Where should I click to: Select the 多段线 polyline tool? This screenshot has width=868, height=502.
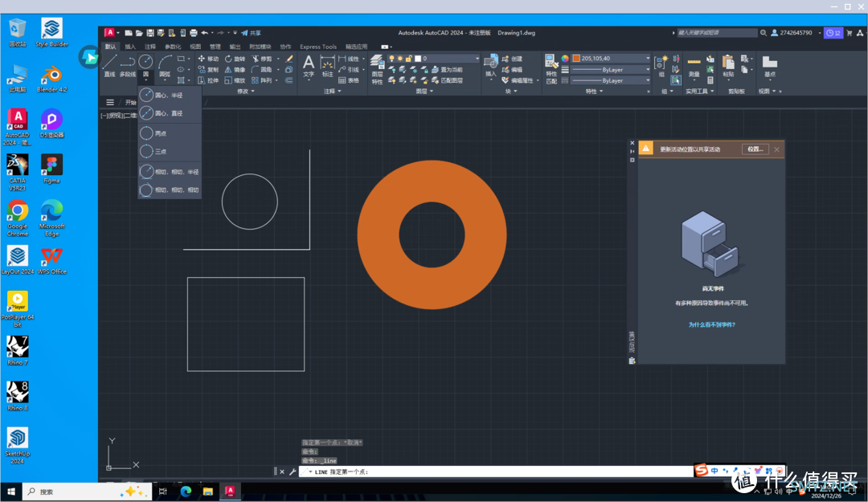coord(128,65)
